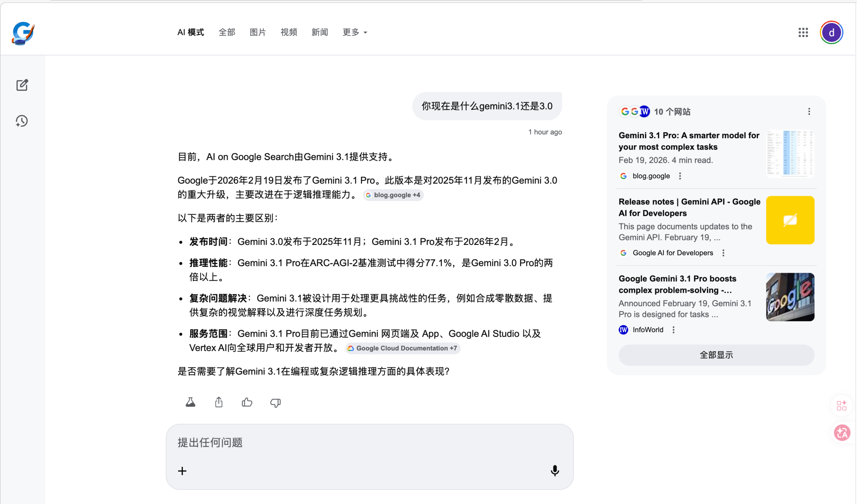Open the three-dot menu next to blog.google
857x504 pixels.
coord(680,176)
